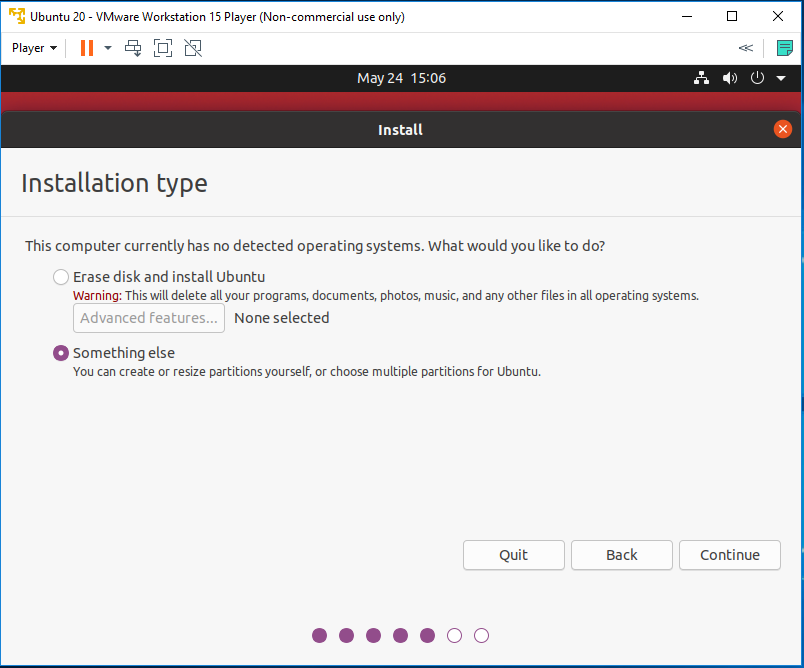804x668 pixels.
Task: Click the 'None selected' label
Action: point(282,318)
